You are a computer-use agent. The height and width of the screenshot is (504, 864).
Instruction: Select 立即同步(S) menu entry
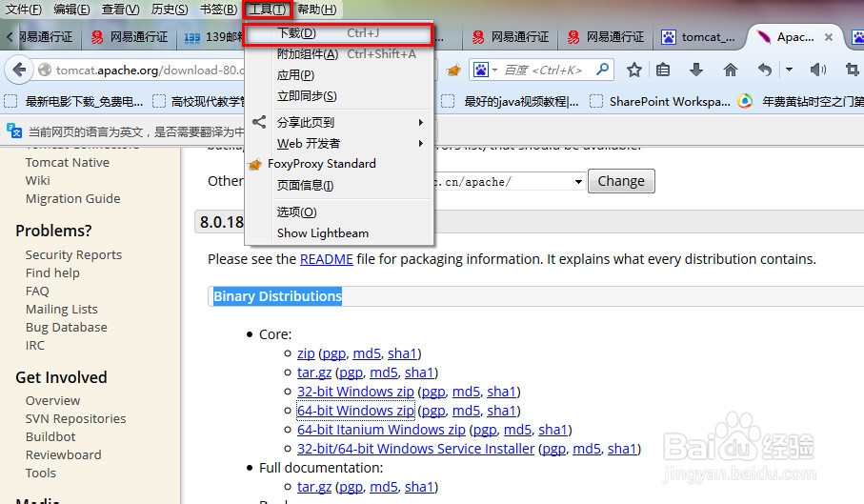tap(338, 96)
